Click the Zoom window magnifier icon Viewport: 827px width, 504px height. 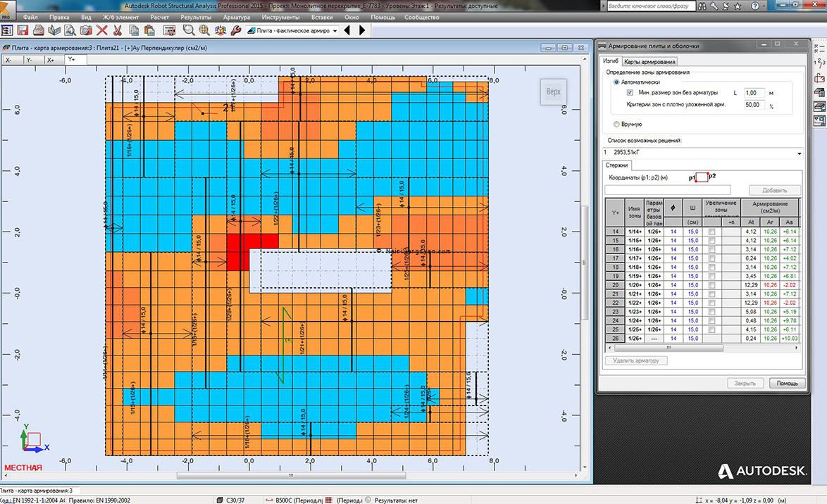[188, 30]
